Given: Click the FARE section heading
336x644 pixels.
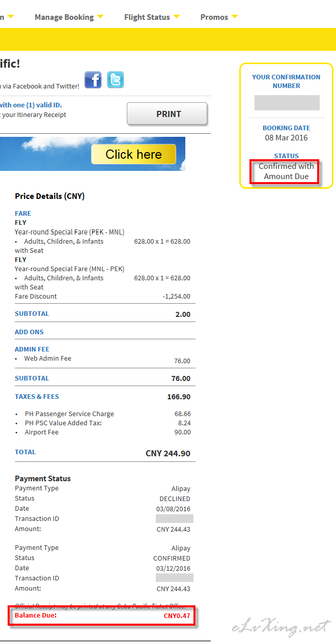Looking at the screenshot, I should tap(23, 213).
